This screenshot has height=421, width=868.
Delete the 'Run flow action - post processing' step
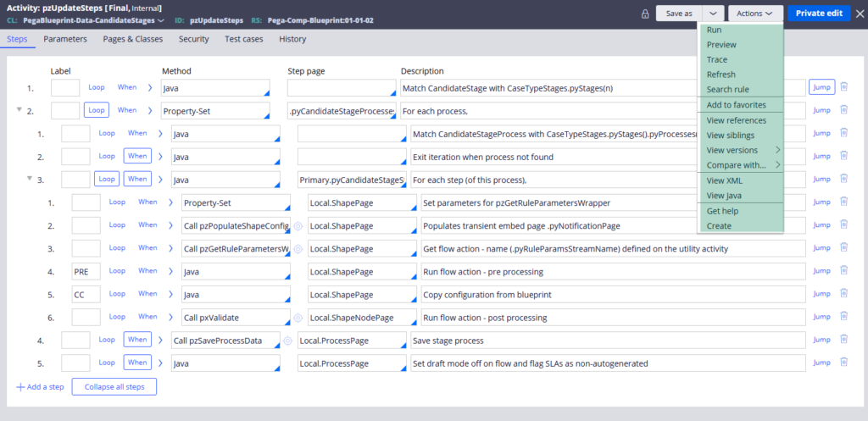843,317
